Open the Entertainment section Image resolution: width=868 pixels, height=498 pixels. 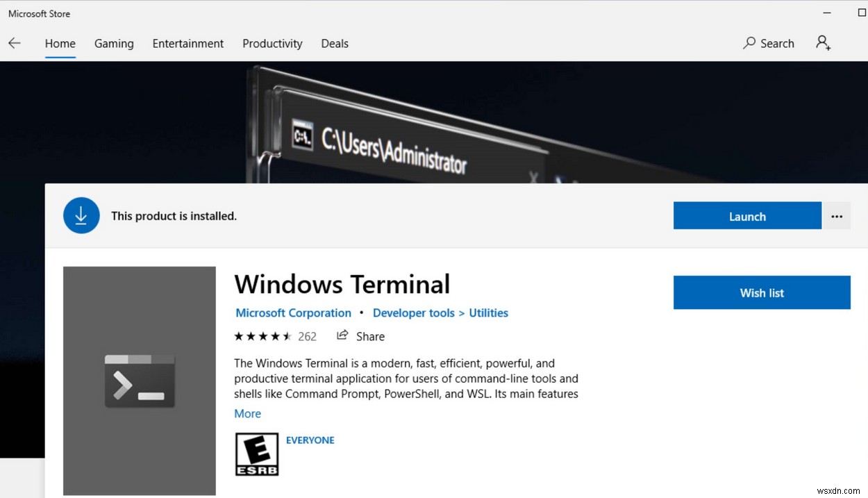(x=187, y=43)
